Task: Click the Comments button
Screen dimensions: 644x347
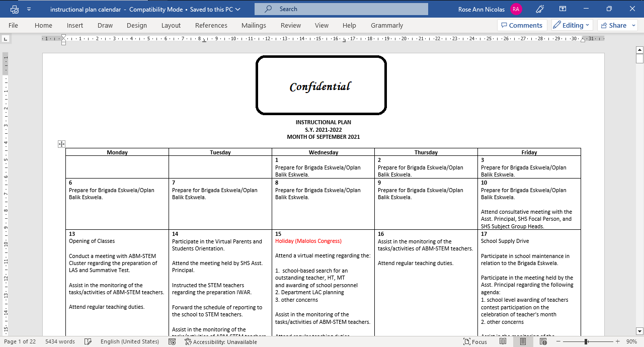Action: click(522, 25)
